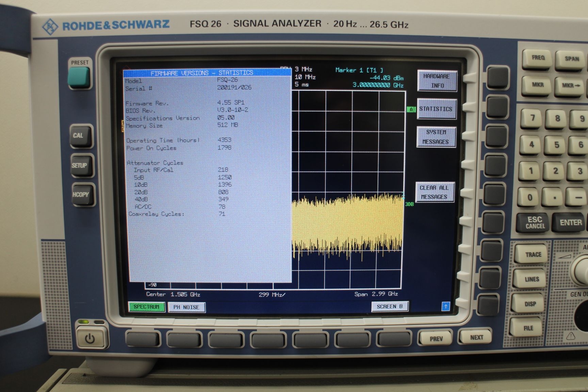
Task: Click the Serial # value 200191/026
Action: (234, 87)
